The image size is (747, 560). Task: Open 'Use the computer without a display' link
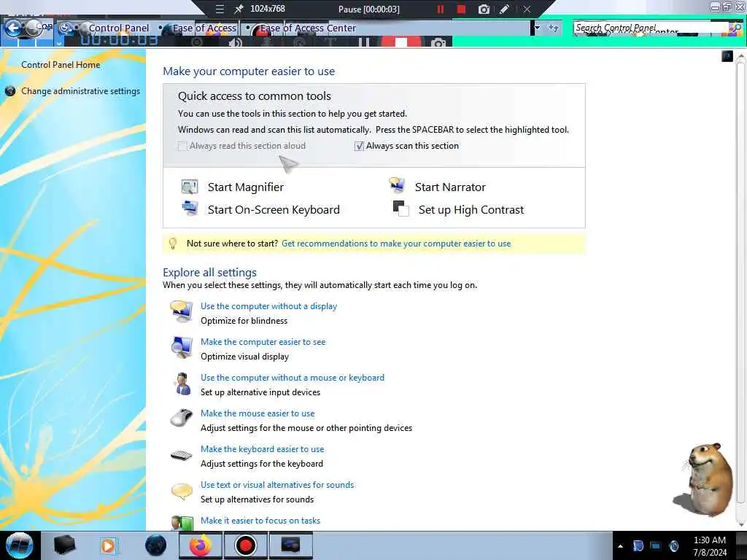(x=268, y=306)
